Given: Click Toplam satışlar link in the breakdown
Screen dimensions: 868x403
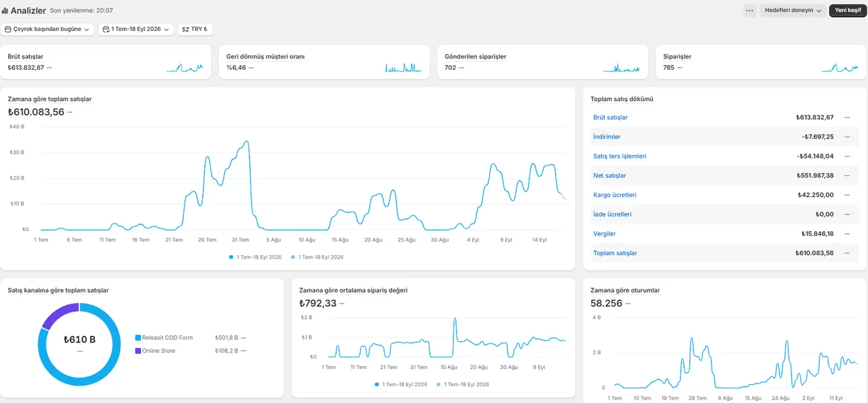Looking at the screenshot, I should [615, 253].
